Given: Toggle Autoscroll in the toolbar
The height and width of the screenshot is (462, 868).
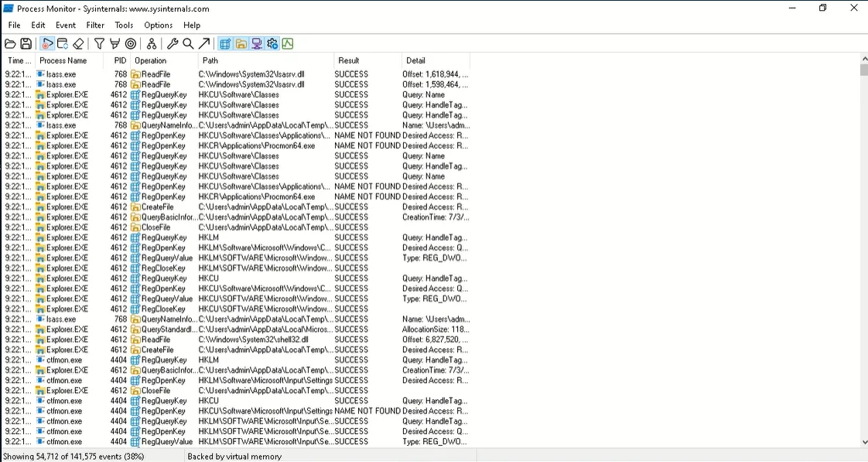Looking at the screenshot, I should click(63, 44).
